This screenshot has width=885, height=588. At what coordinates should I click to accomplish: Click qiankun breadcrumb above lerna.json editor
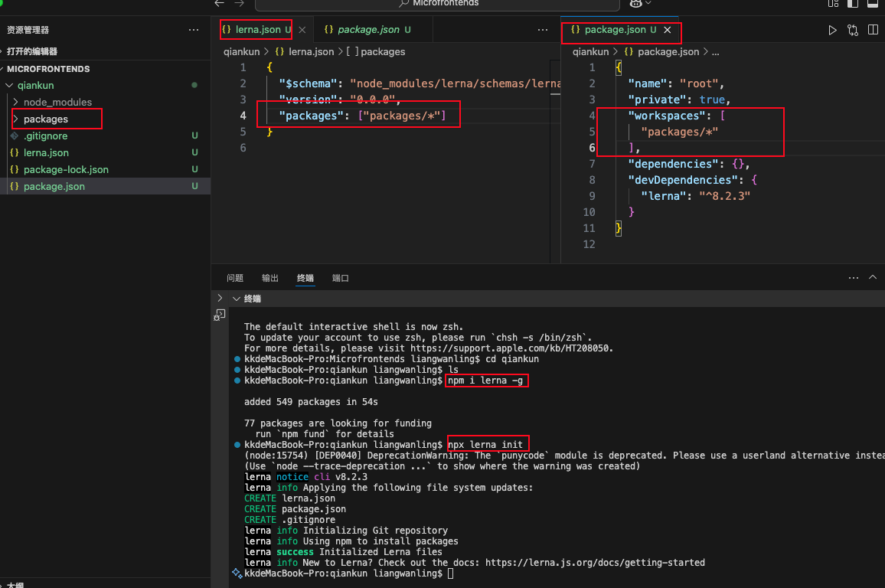242,52
